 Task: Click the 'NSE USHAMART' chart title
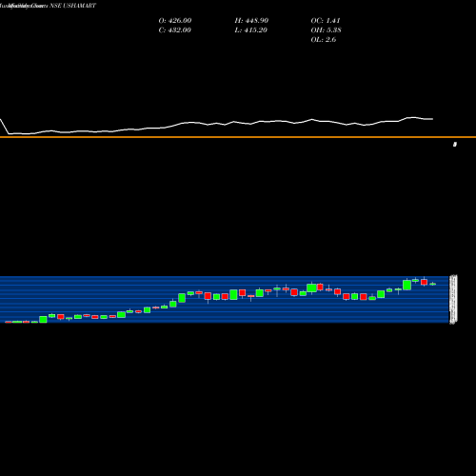[72, 6]
